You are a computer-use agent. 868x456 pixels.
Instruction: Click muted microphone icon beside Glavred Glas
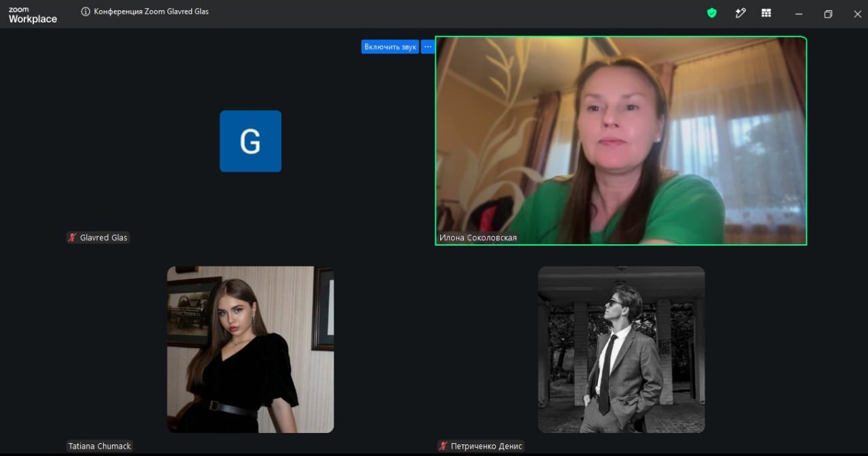[72, 237]
